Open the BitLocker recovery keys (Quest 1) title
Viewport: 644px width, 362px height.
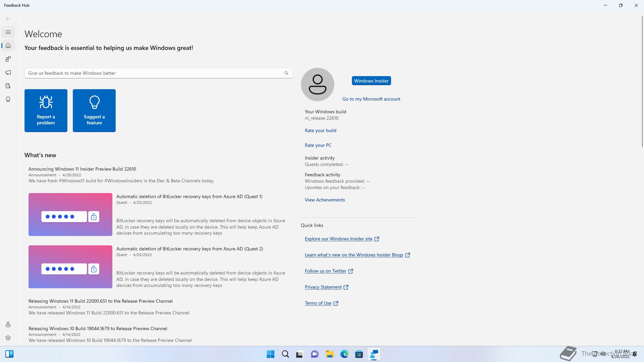coord(189,196)
